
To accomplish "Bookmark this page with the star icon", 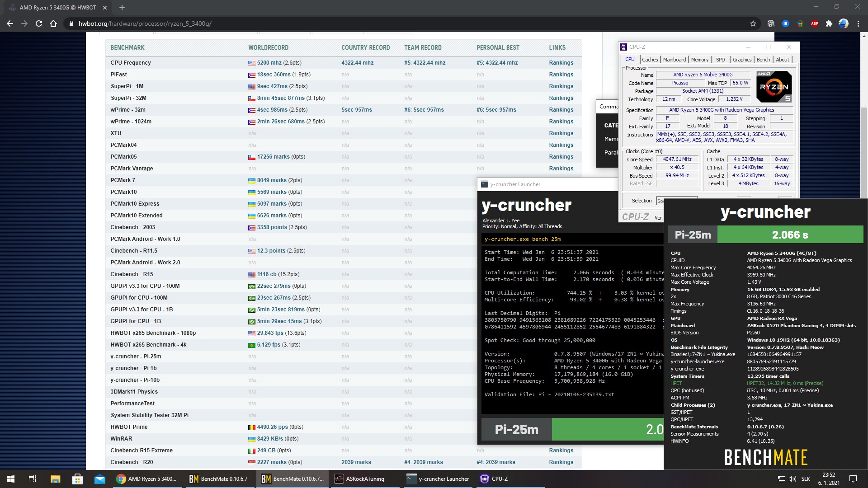I will click(753, 23).
